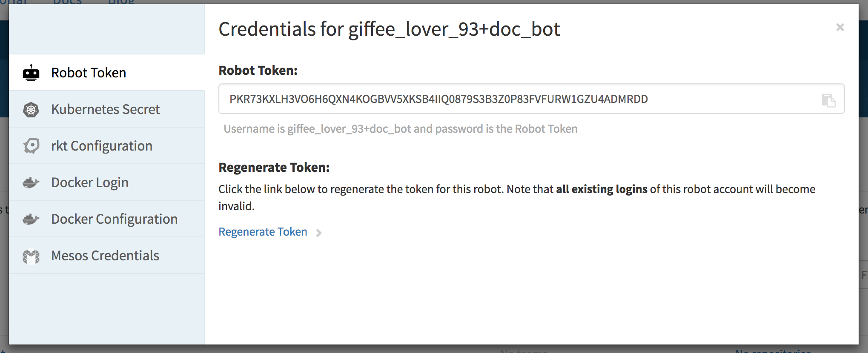Go to the Docker Configuration tab

coord(114,219)
